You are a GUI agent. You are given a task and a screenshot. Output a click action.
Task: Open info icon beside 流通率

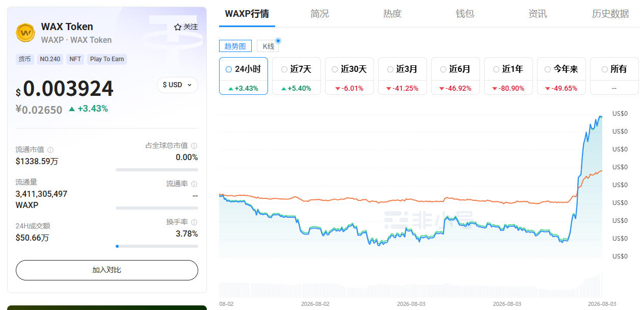tap(194, 184)
